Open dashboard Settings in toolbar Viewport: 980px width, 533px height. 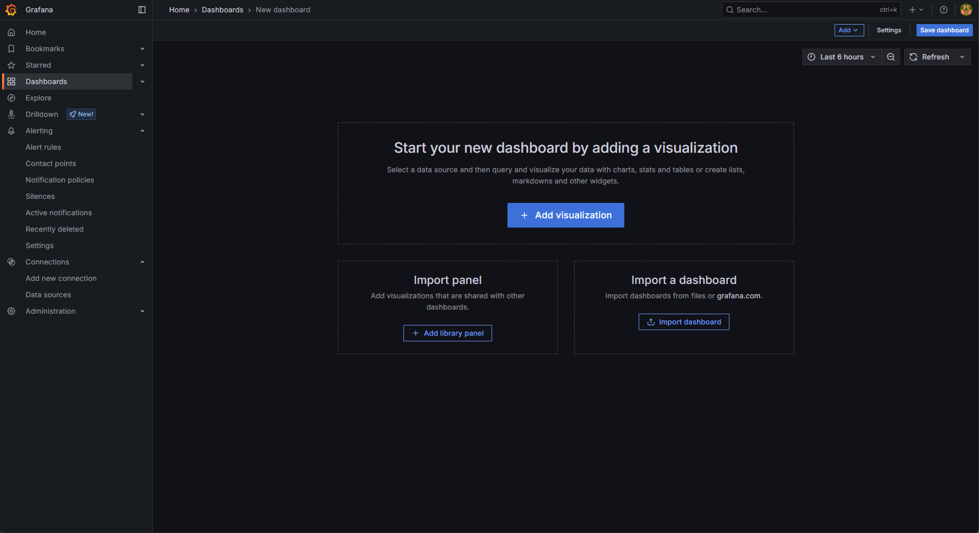[889, 30]
